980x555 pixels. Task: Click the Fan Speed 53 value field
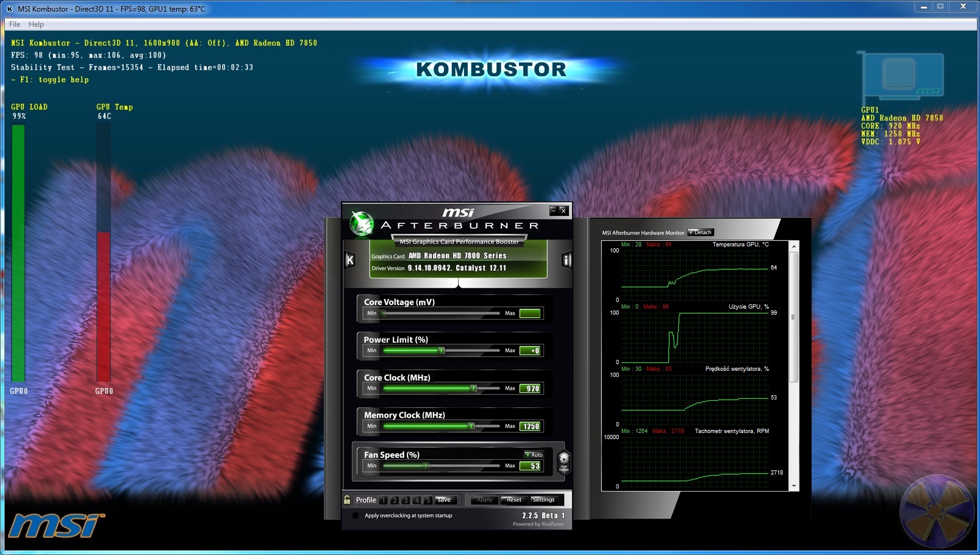click(530, 466)
